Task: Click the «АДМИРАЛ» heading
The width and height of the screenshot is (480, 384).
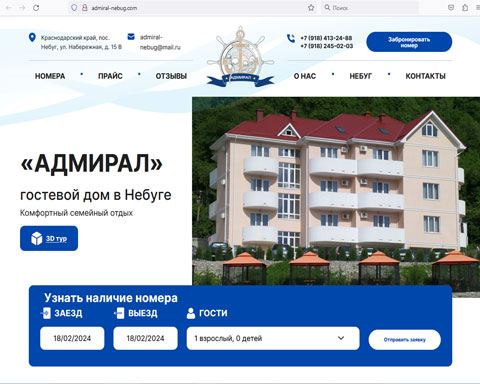Action: (x=92, y=164)
